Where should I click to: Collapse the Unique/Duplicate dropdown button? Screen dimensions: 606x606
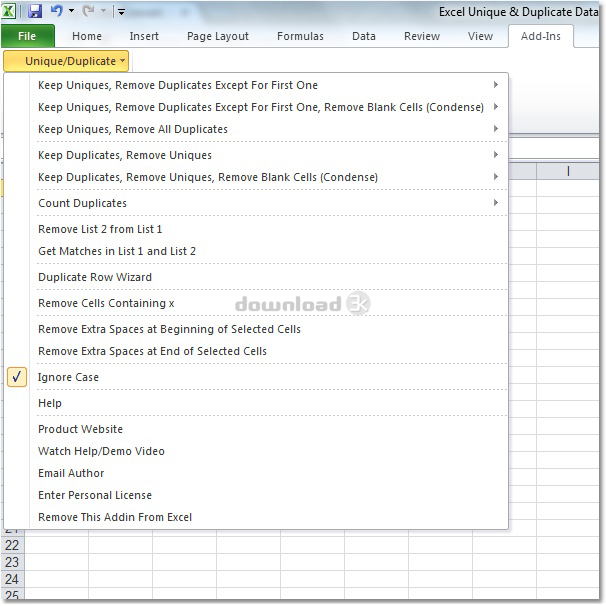(66, 61)
